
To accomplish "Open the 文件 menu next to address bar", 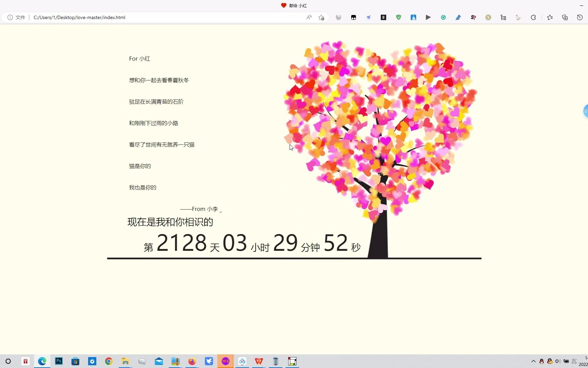I will [20, 17].
